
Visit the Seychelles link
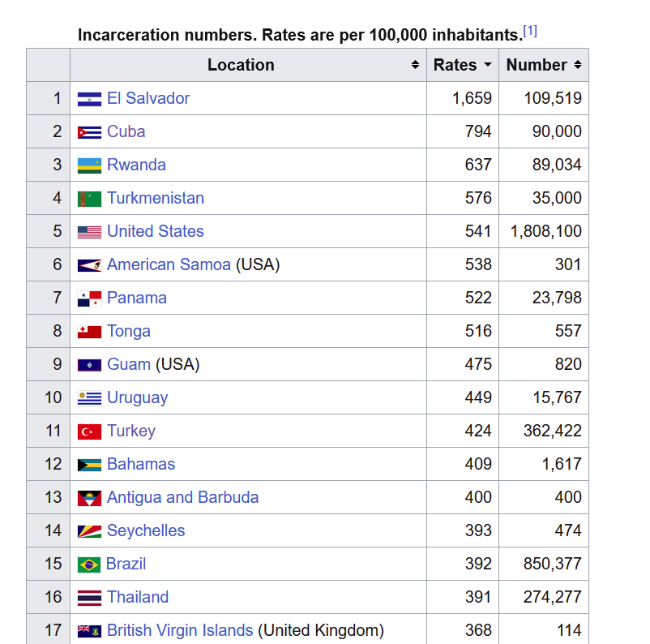(146, 530)
